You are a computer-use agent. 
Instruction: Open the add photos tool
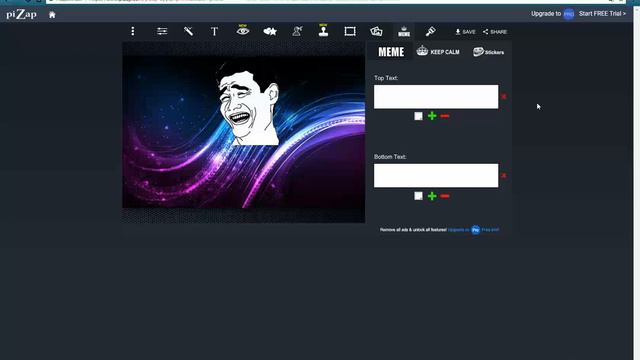(x=376, y=31)
